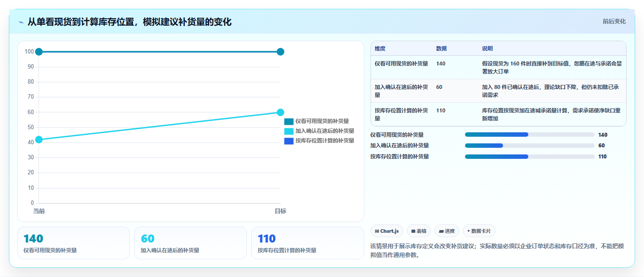
Task: Click table cell 加入确认在途后的补货量
Action: point(402,91)
